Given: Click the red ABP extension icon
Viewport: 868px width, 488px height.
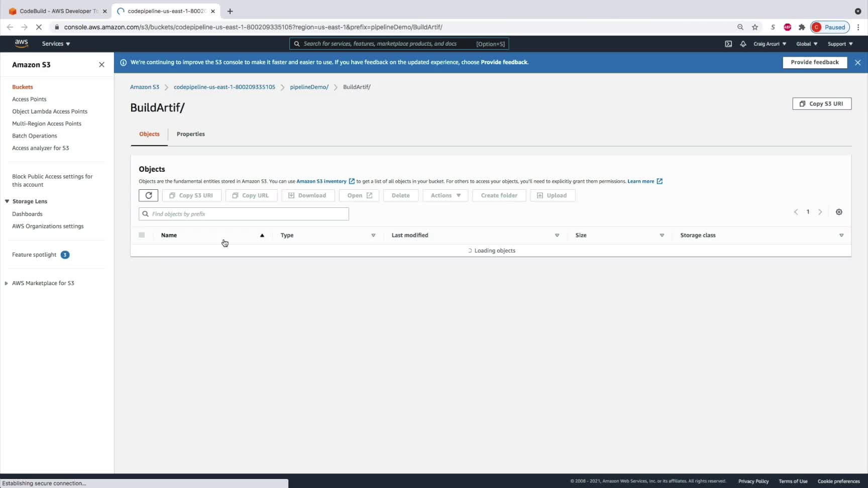Looking at the screenshot, I should [787, 27].
